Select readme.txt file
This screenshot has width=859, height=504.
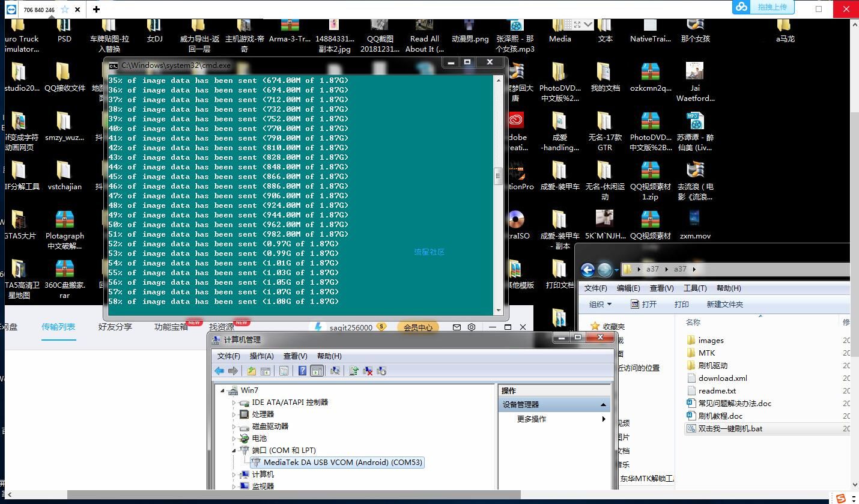pos(711,391)
